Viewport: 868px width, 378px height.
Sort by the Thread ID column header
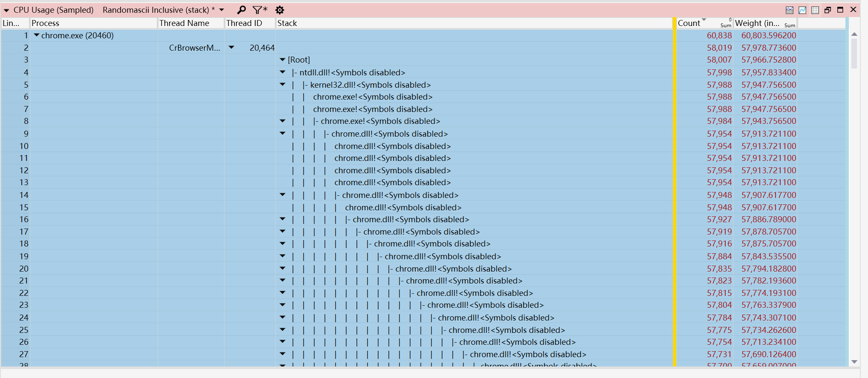250,23
